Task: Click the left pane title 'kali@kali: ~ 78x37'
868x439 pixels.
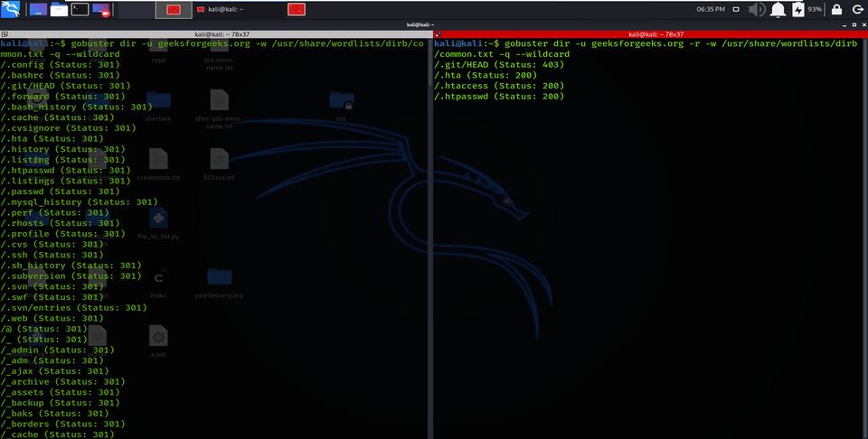Action: tap(222, 34)
